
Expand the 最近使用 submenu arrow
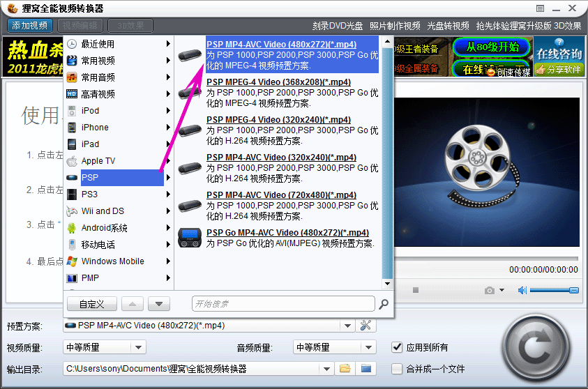[168, 44]
